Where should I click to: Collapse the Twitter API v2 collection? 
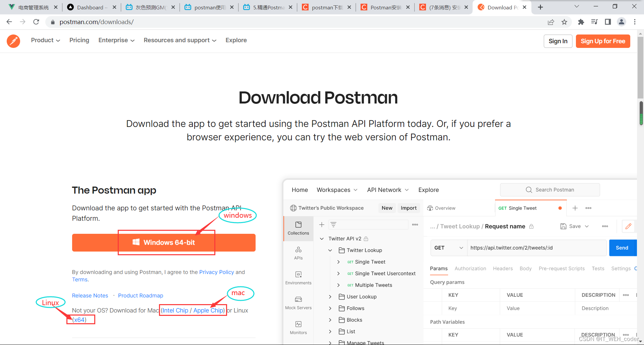[x=322, y=238]
